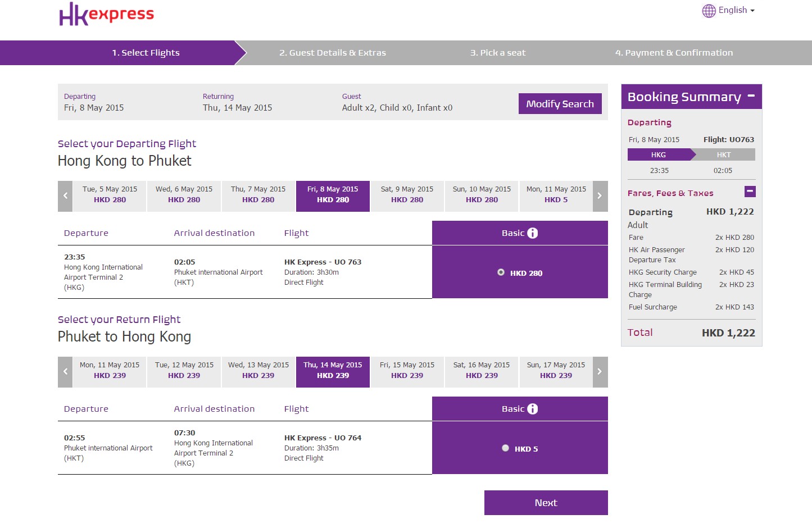Click the HKG Security Charge row
812x528 pixels.
tap(691, 272)
